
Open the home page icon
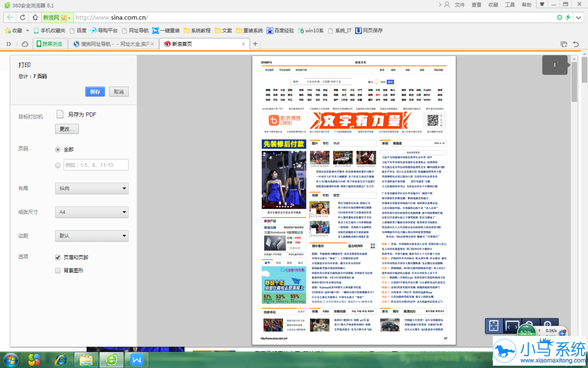point(35,18)
